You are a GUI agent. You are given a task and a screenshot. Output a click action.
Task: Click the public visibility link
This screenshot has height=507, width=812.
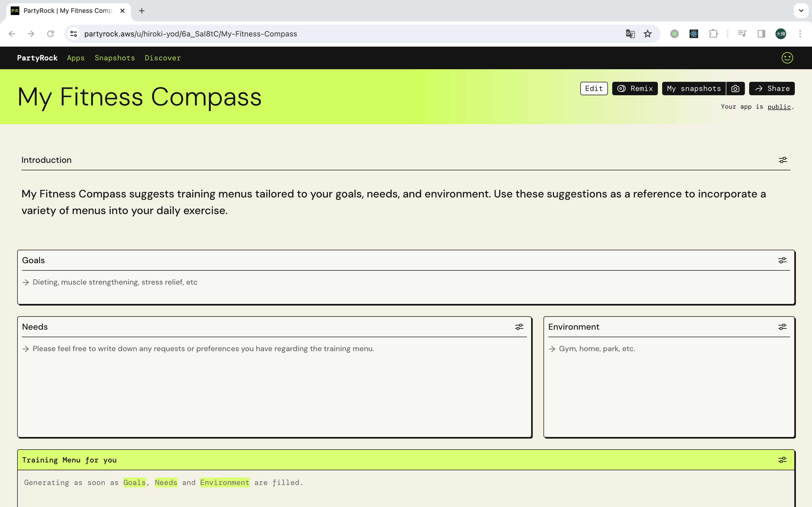coord(779,107)
